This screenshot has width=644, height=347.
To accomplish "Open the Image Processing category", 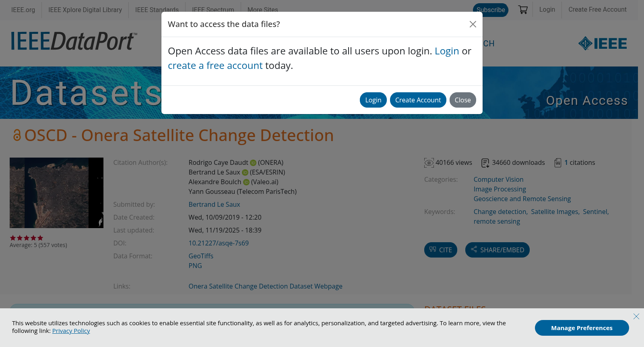I will click(x=500, y=189).
